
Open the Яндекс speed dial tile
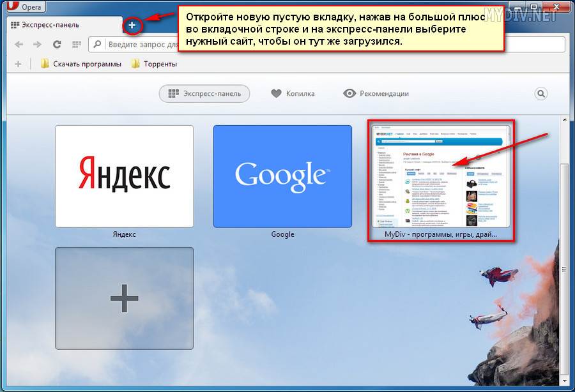click(x=125, y=176)
